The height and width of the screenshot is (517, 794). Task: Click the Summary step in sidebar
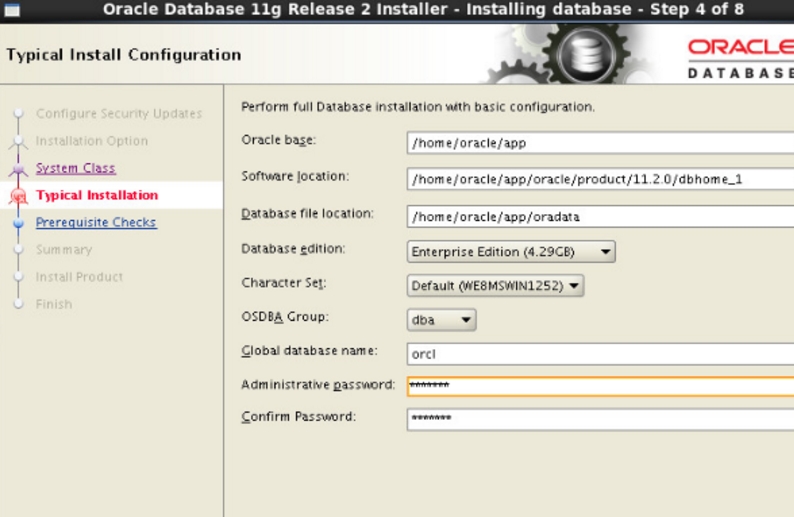pos(64,250)
